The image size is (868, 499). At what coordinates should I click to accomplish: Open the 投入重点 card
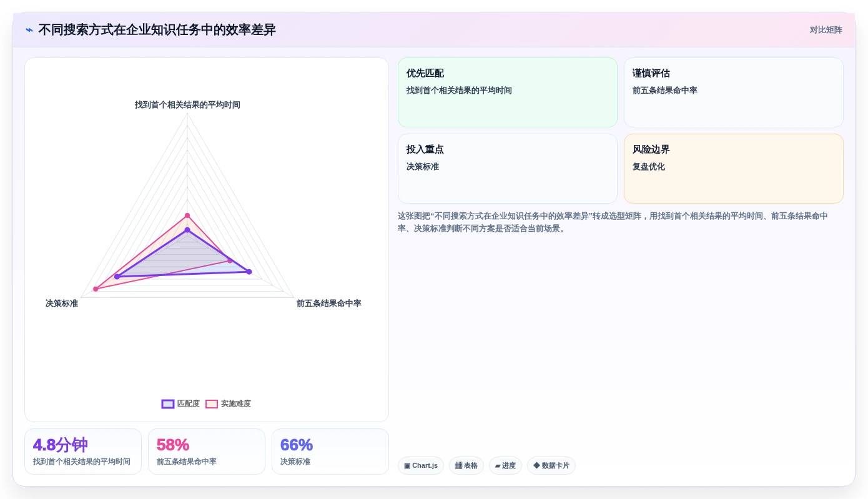(x=507, y=169)
